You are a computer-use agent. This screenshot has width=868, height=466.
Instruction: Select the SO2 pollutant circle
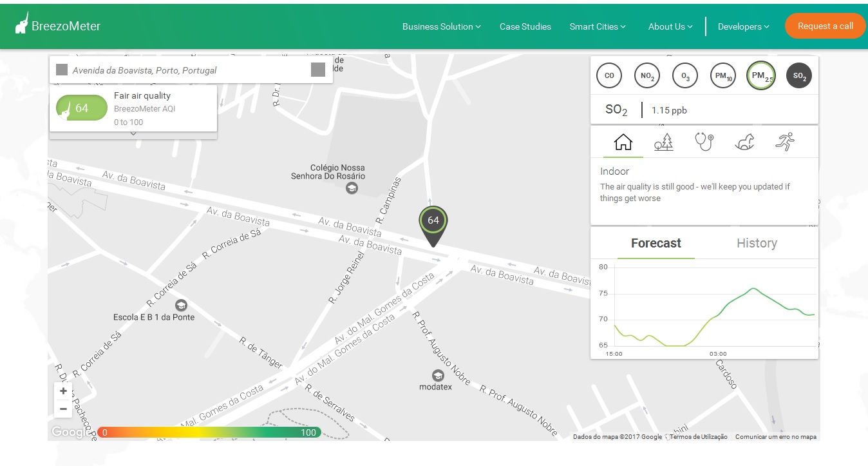(x=799, y=75)
